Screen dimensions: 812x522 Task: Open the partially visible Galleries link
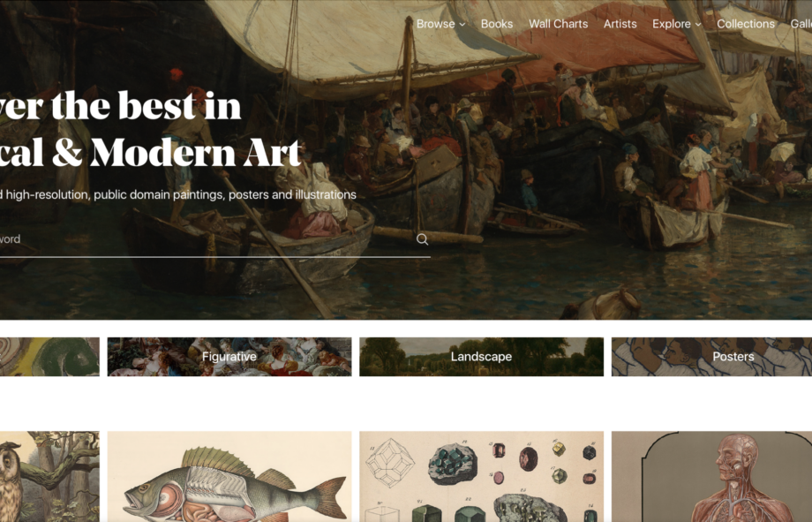tap(801, 24)
